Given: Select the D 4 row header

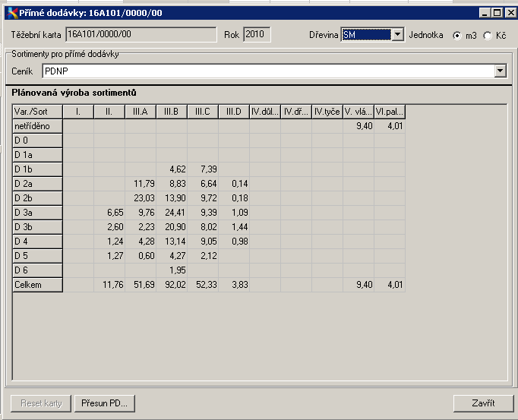Looking at the screenshot, I should coord(37,242).
